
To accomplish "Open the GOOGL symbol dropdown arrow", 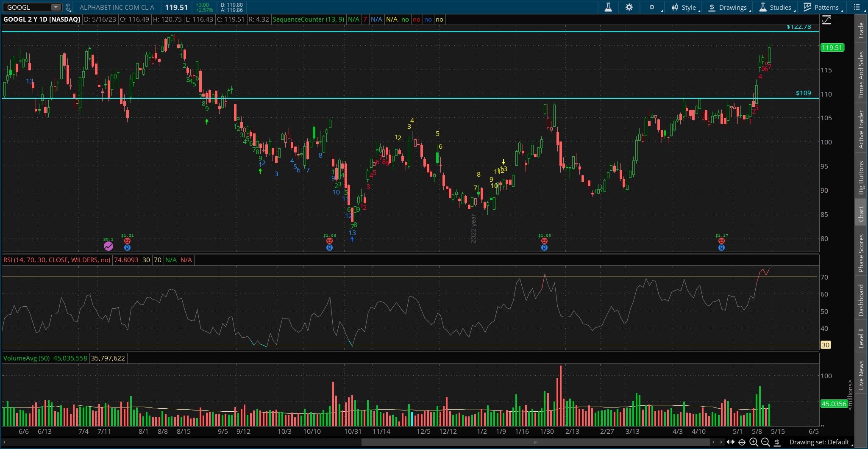I will pos(56,7).
